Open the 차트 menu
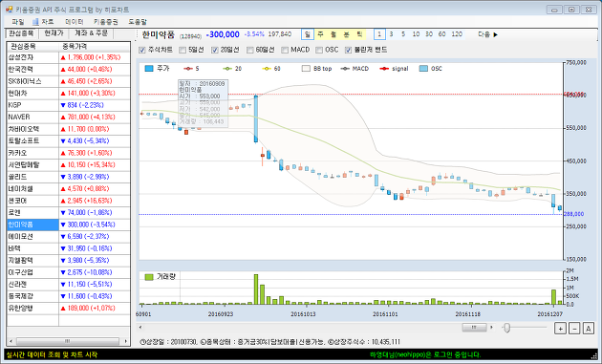 point(43,22)
